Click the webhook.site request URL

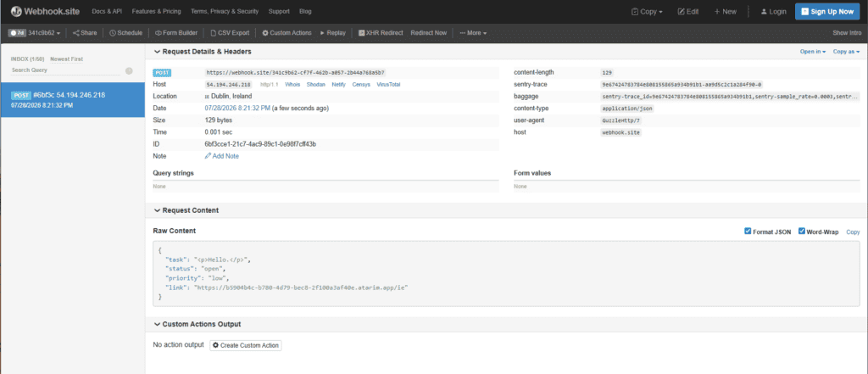click(295, 73)
